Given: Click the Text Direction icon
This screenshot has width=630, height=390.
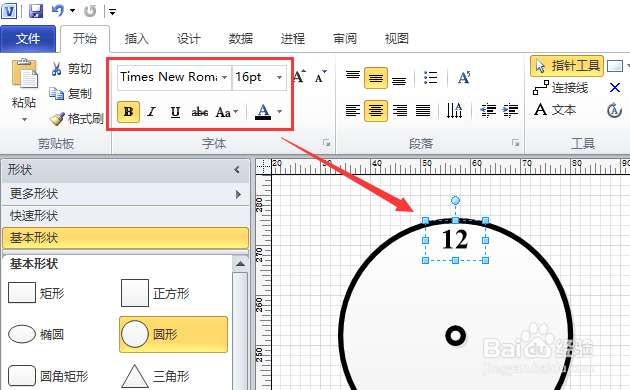Looking at the screenshot, I should [454, 110].
